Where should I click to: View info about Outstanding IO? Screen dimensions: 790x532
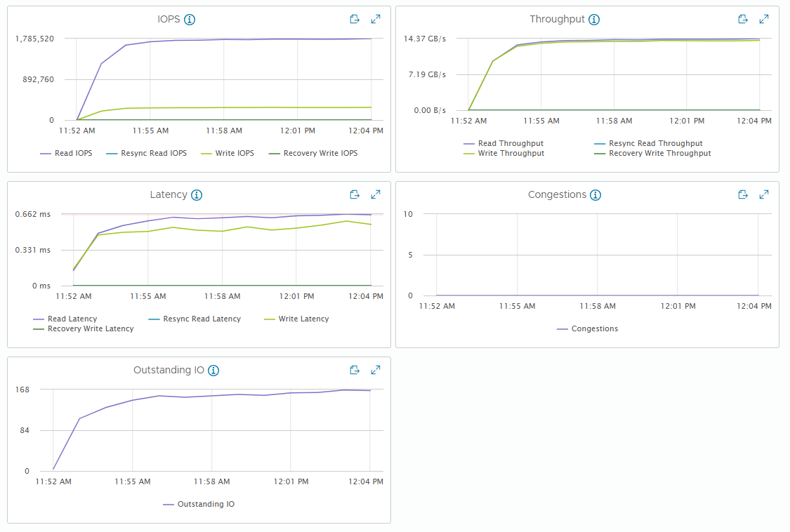pos(213,371)
